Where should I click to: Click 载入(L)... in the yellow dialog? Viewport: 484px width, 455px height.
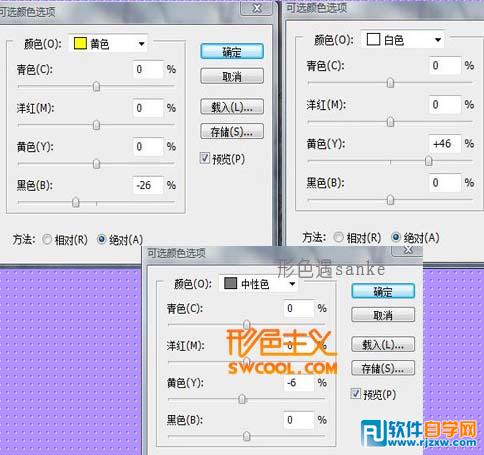[x=232, y=107]
